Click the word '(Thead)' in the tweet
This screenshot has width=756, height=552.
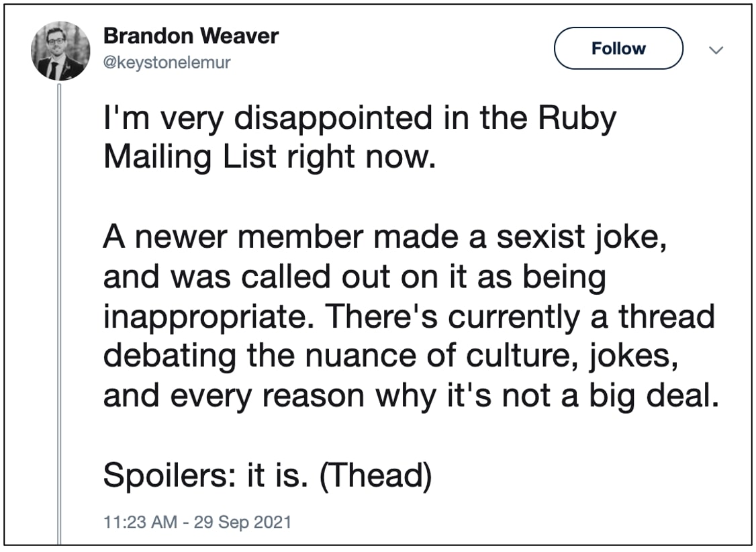(375, 475)
